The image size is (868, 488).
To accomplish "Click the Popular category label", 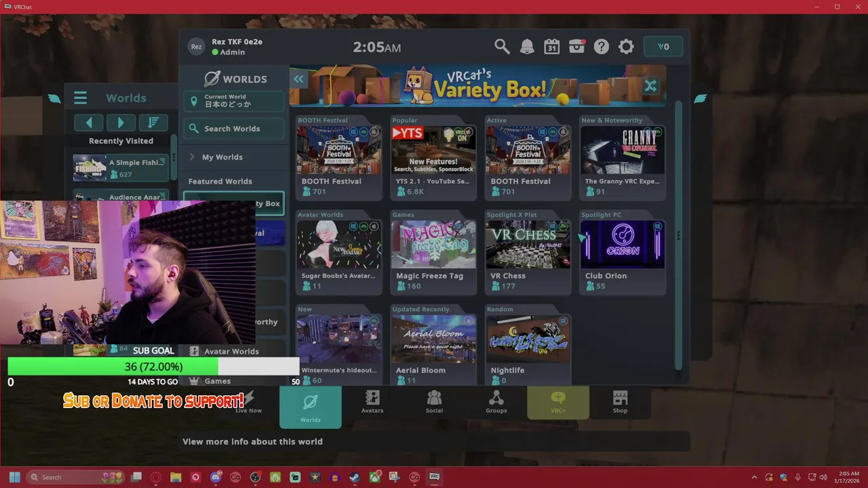I will click(x=405, y=120).
